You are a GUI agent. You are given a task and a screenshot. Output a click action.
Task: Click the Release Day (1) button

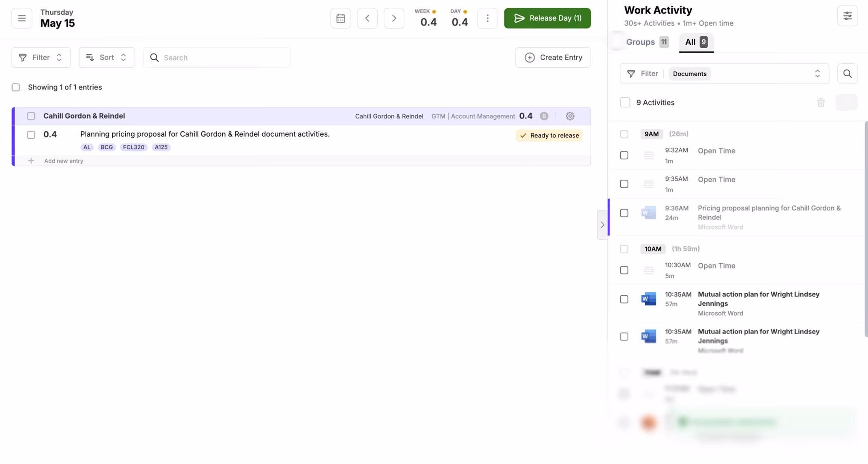547,18
